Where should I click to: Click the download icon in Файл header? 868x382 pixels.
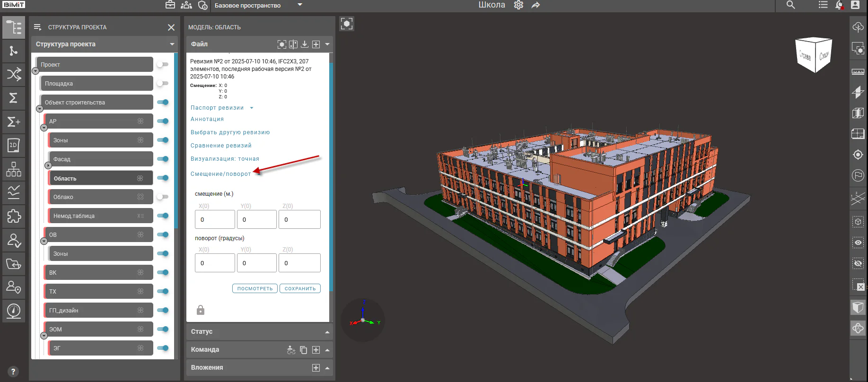point(305,44)
